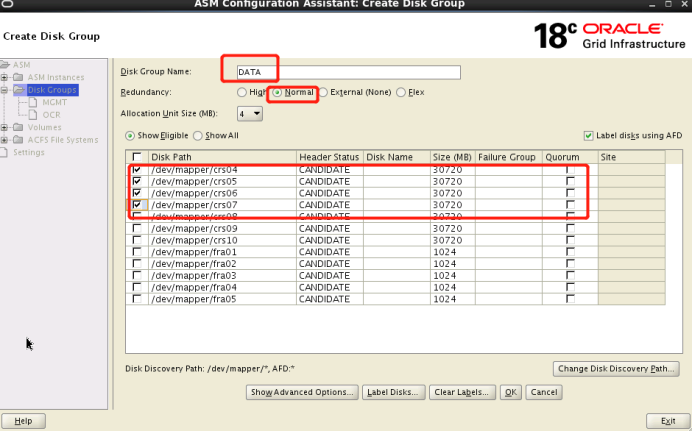Uncheck disk /dev/mapper/crs06
692x432 pixels.
point(137,193)
